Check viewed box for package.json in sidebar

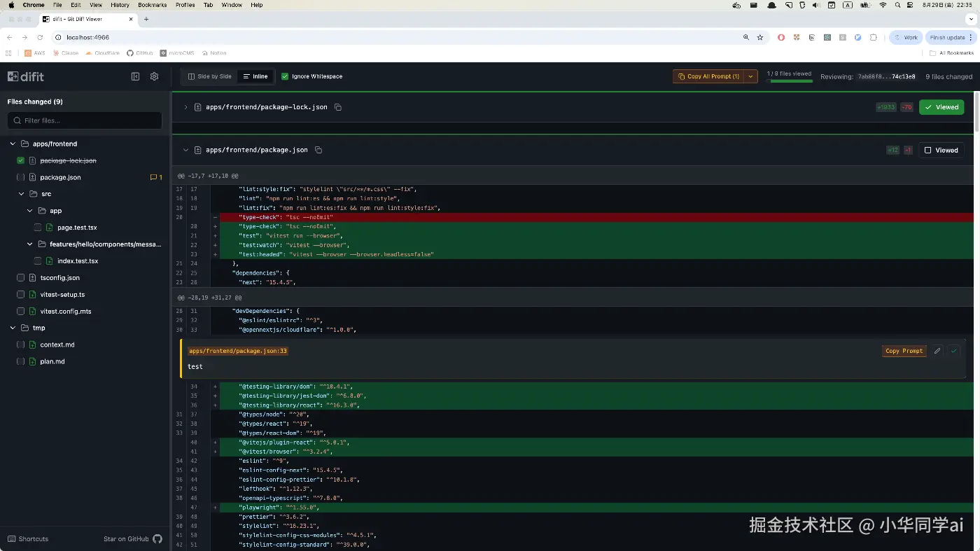(x=21, y=177)
